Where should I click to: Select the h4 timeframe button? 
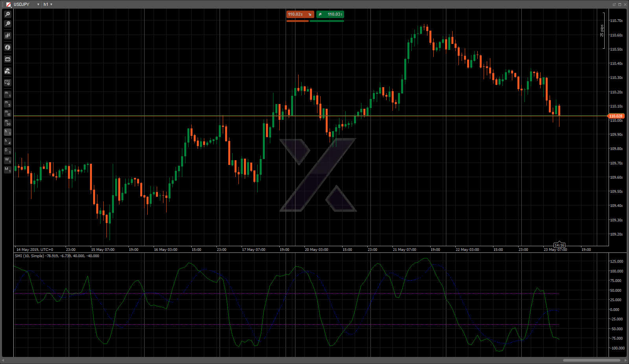click(x=7, y=141)
